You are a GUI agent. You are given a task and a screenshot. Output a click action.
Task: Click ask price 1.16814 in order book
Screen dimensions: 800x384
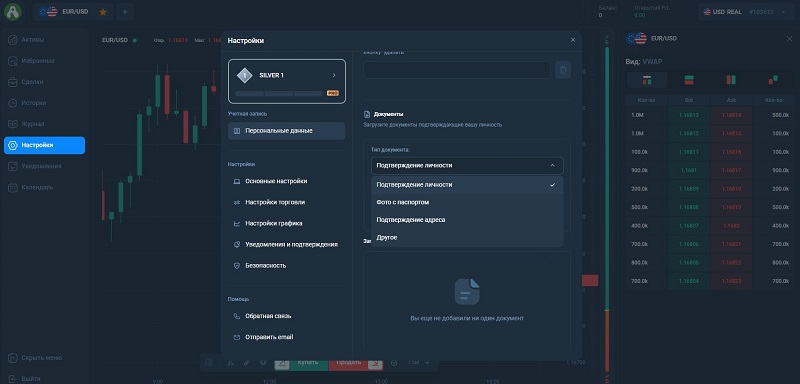[x=731, y=115]
